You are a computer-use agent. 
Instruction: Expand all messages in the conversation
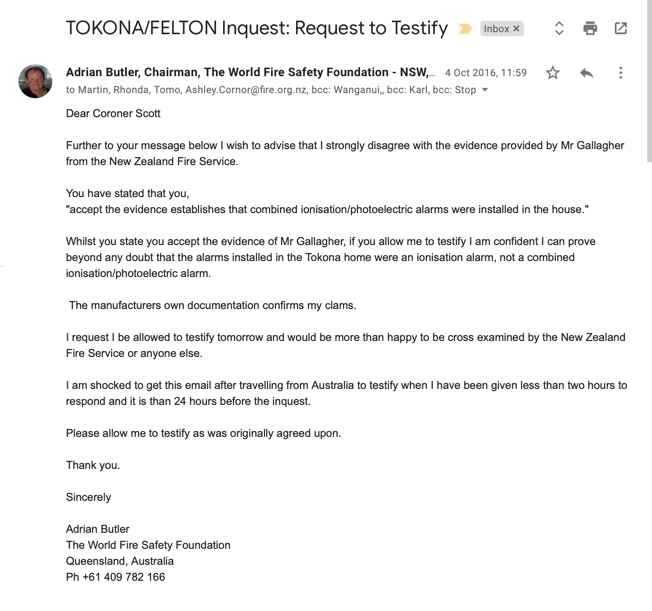559,29
